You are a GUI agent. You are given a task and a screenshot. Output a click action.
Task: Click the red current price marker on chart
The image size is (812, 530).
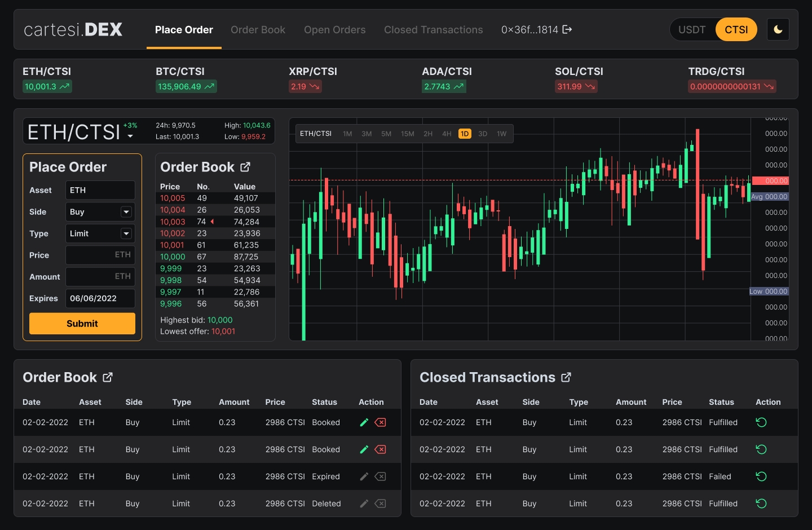pos(776,181)
